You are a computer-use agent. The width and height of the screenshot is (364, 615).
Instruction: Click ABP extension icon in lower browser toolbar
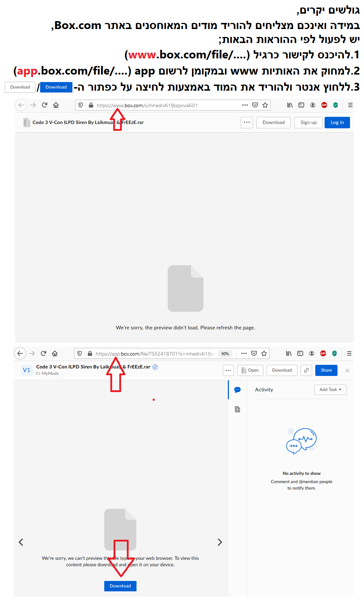[323, 353]
